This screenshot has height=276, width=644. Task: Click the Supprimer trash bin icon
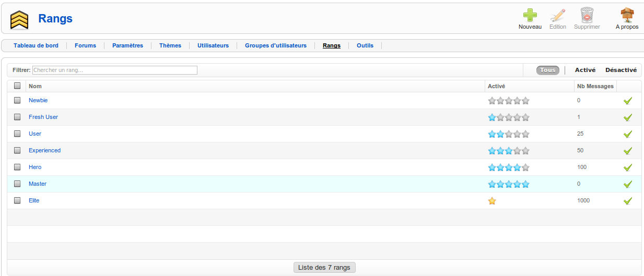(x=587, y=16)
